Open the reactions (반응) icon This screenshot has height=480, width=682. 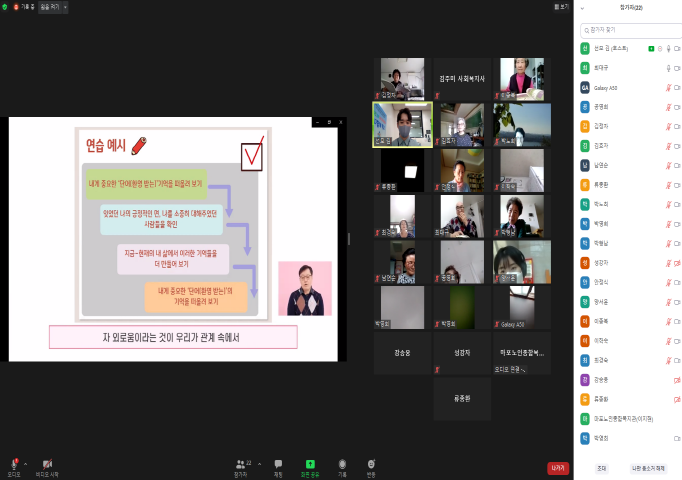pyautogui.click(x=371, y=464)
